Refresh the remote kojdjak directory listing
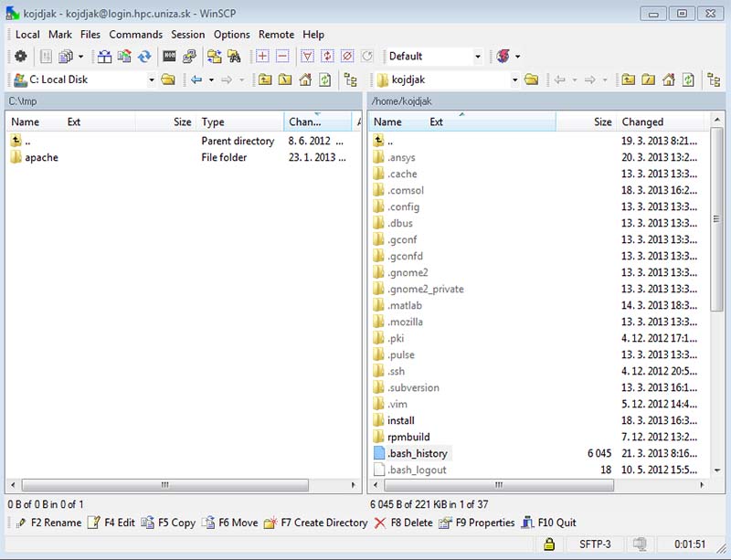The image size is (731, 560). point(688,80)
